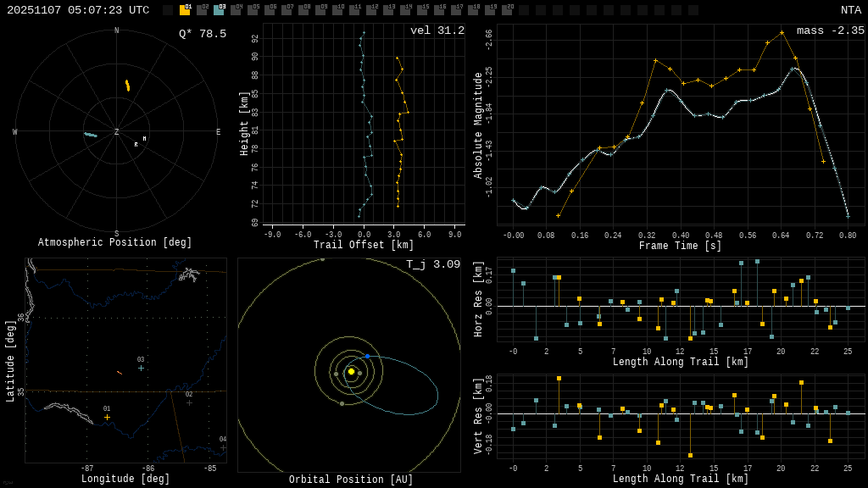868x488 pixels.
Task: Click the zenith Z marker in polar plot
Action: (x=117, y=132)
